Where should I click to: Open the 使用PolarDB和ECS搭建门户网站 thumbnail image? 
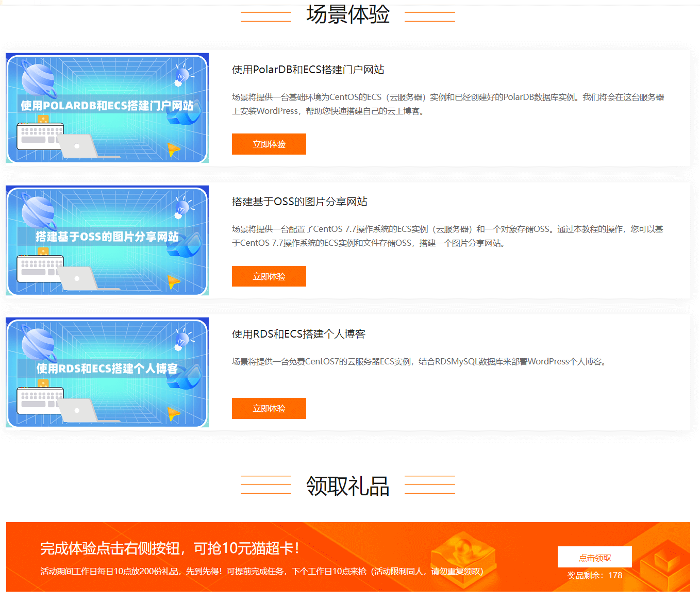(x=107, y=108)
